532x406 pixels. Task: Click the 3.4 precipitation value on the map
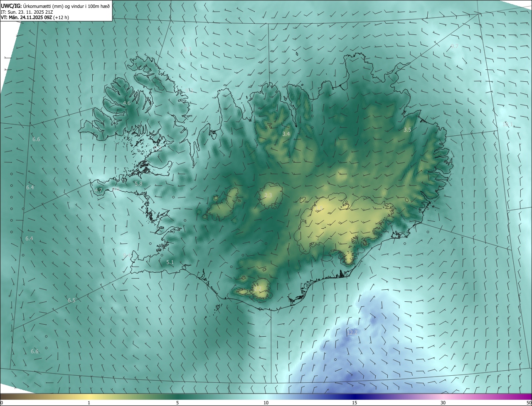pyautogui.click(x=286, y=134)
